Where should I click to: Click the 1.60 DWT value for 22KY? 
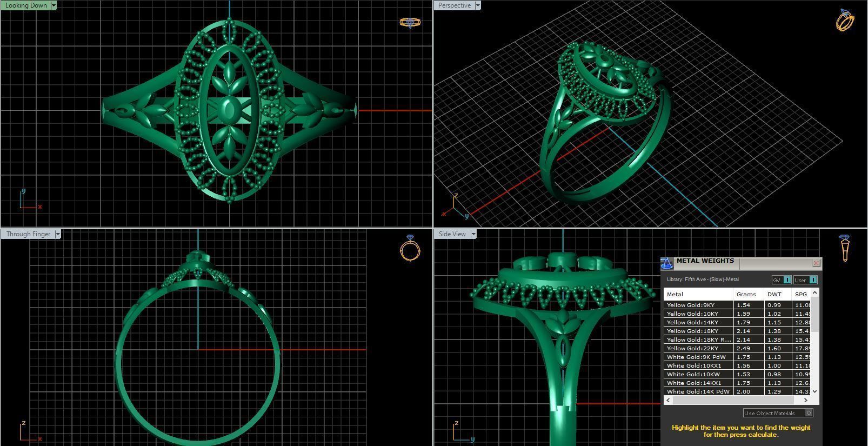774,348
